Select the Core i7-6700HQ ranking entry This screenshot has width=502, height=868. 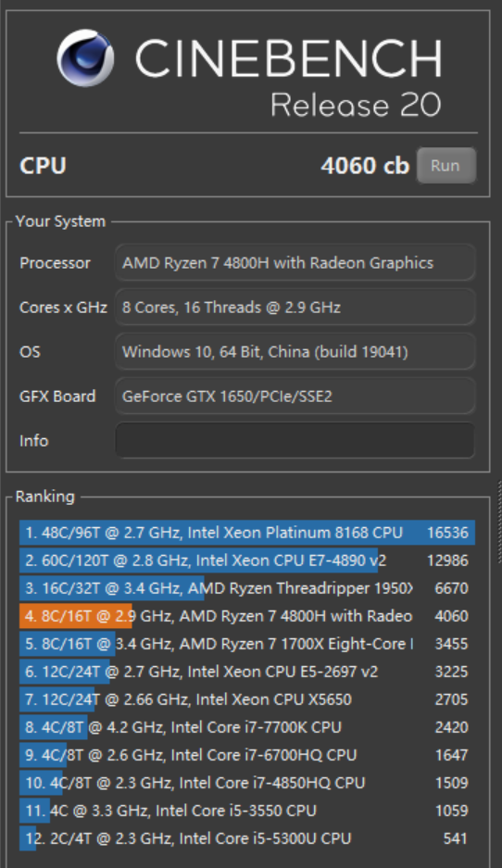(x=247, y=755)
